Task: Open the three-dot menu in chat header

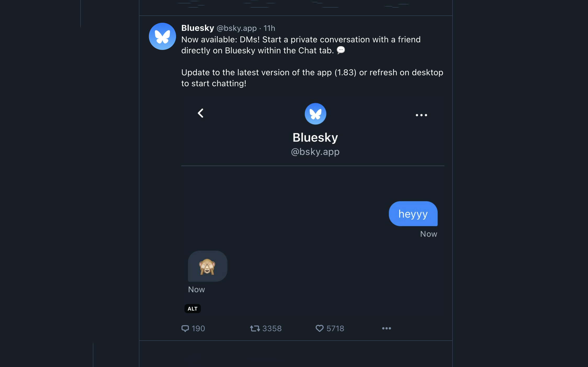Action: click(421, 115)
